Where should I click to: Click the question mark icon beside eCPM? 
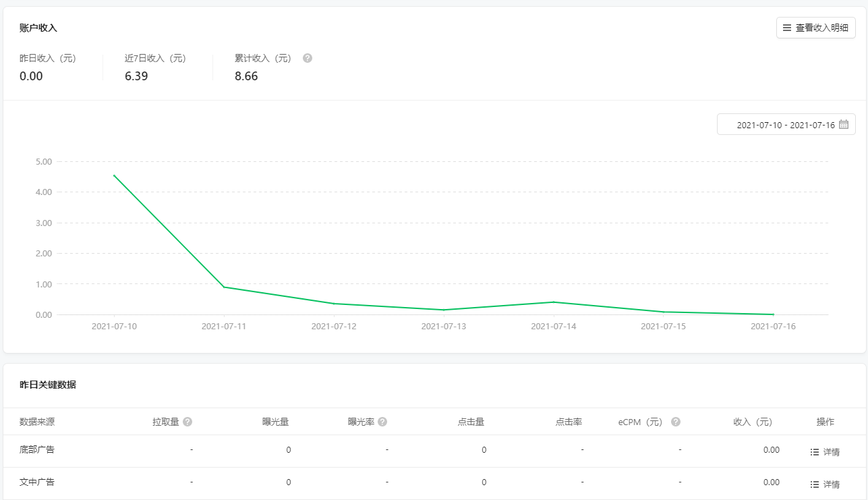click(676, 422)
